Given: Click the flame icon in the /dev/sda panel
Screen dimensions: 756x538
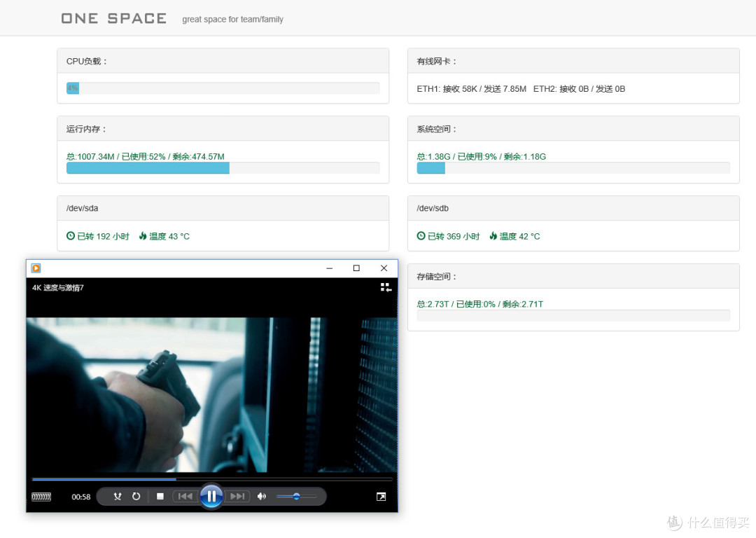Looking at the screenshot, I should (143, 236).
